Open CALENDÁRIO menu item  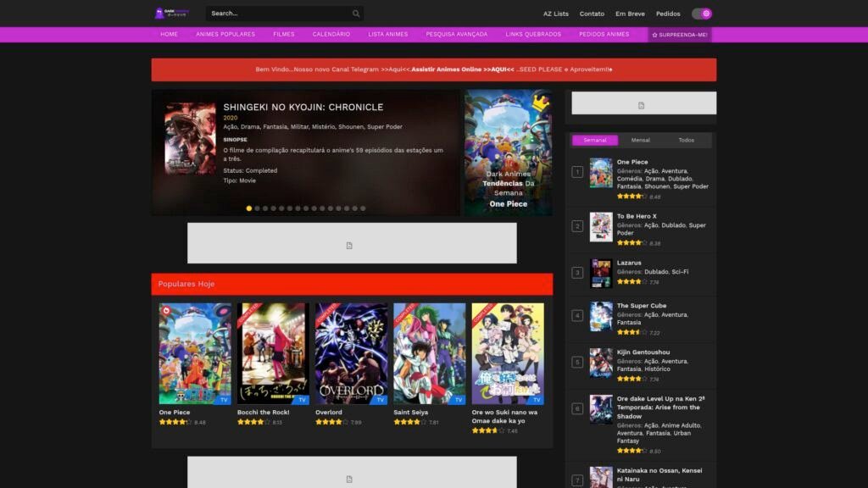(331, 34)
